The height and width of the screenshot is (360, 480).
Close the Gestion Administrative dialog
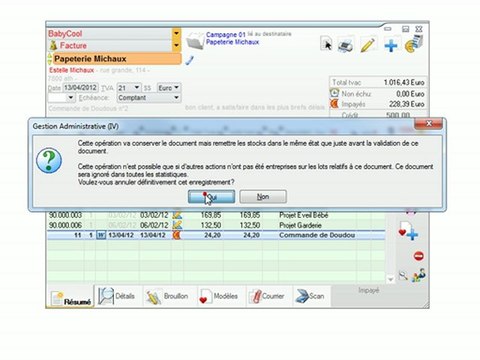coord(429,124)
